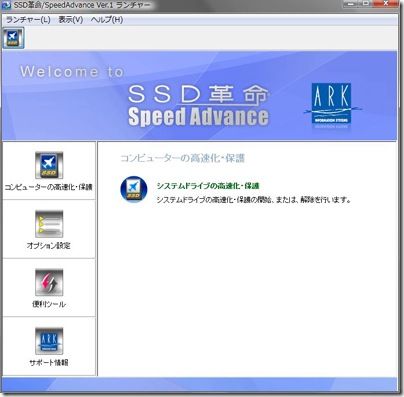Click the コンピューターの高速化・保護 panel heading

182,158
